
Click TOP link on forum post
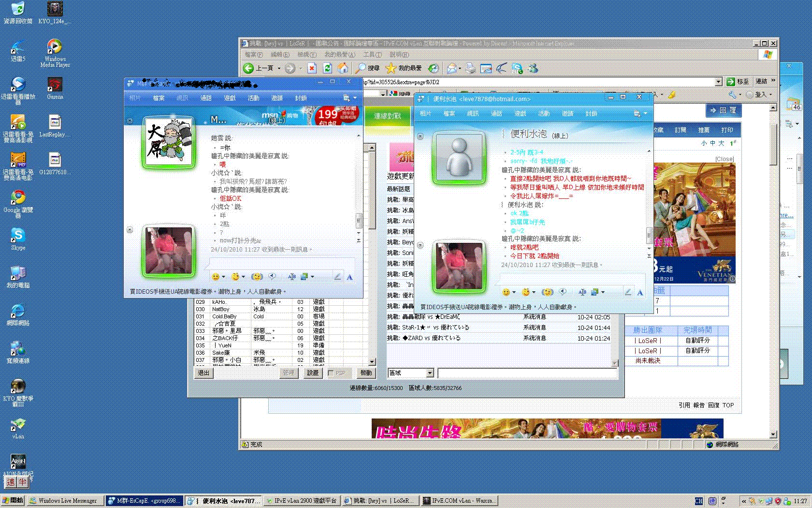pyautogui.click(x=728, y=405)
